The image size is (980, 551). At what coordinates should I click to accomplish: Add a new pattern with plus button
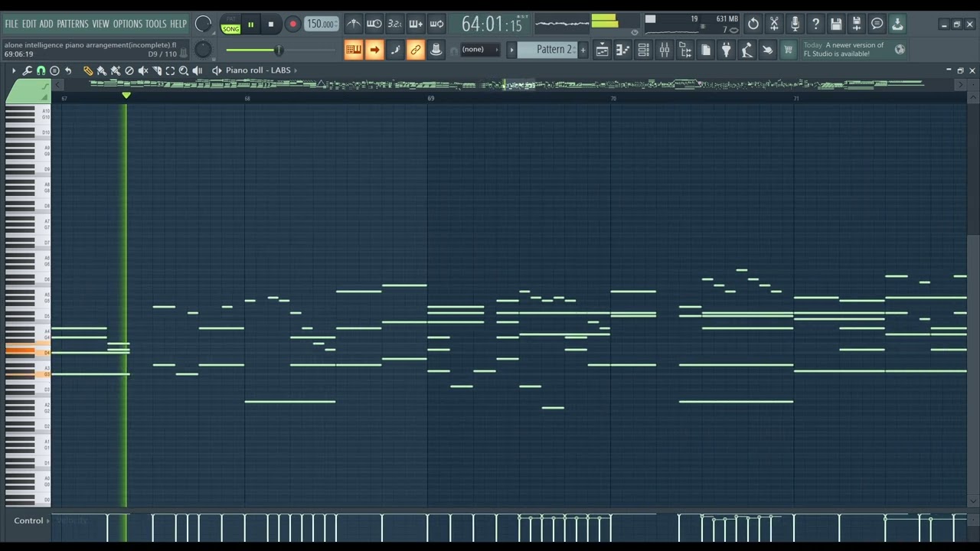pyautogui.click(x=583, y=50)
